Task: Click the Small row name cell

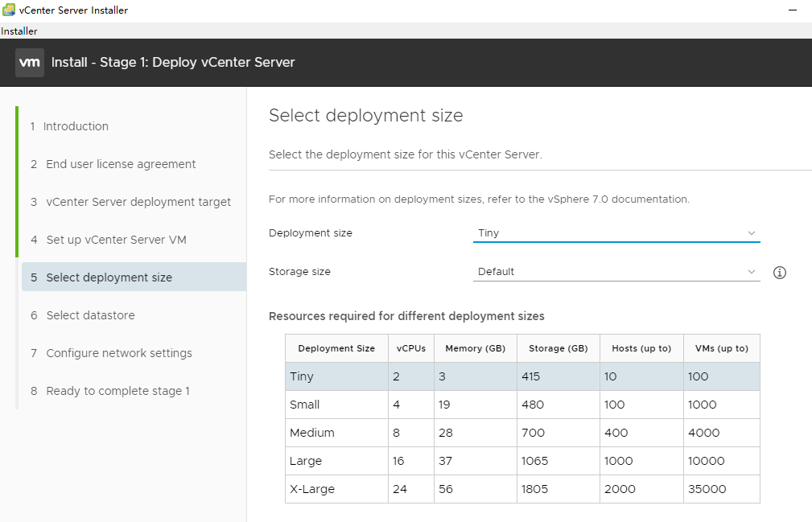Action: (x=336, y=405)
